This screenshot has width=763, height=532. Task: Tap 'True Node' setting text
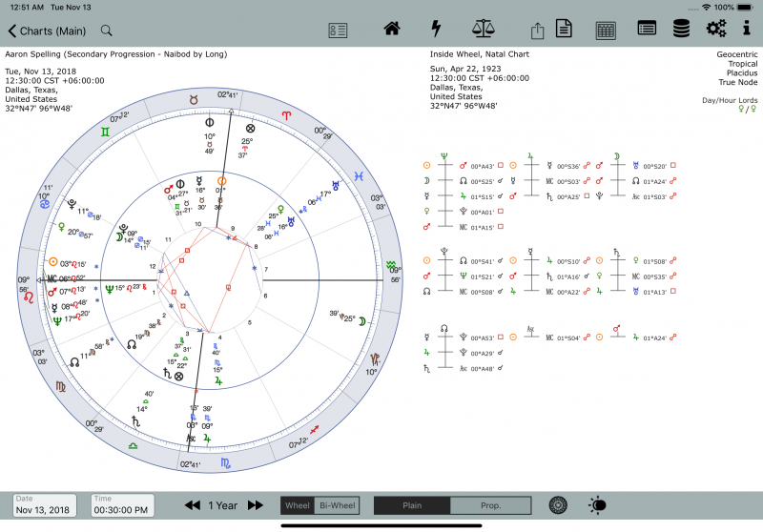tap(737, 82)
